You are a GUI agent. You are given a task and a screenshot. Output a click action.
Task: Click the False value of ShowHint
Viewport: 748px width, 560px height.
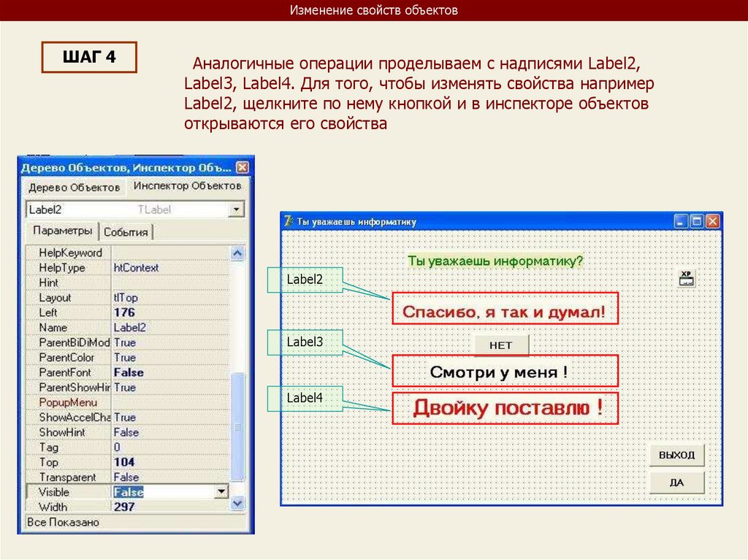[x=126, y=432]
